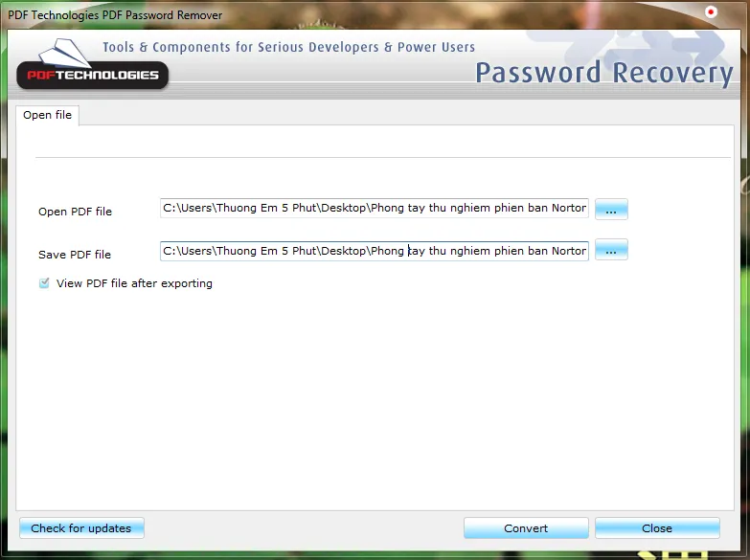Image resolution: width=750 pixels, height=560 pixels.
Task: Toggle View PDF file after exporting checkbox
Action: tap(44, 283)
